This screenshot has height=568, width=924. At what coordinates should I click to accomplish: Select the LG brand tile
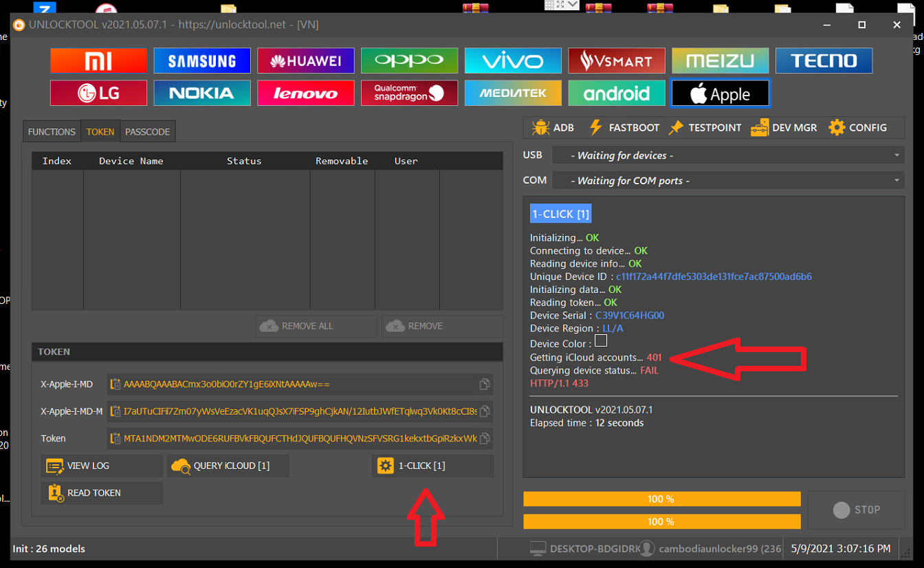pos(98,93)
